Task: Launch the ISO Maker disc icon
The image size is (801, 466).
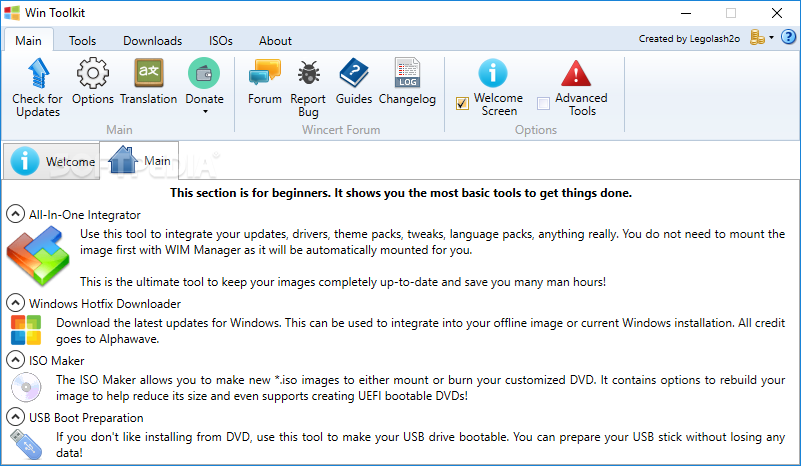Action: pyautogui.click(x=26, y=387)
